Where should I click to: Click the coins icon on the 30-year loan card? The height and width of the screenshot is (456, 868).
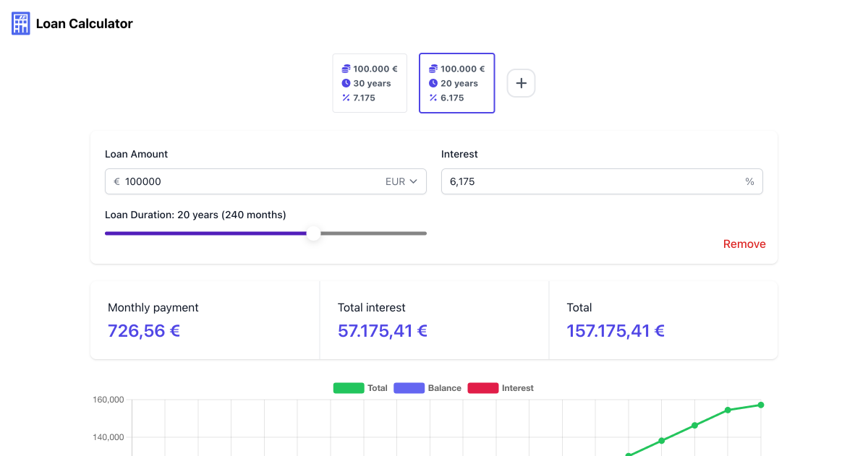346,69
